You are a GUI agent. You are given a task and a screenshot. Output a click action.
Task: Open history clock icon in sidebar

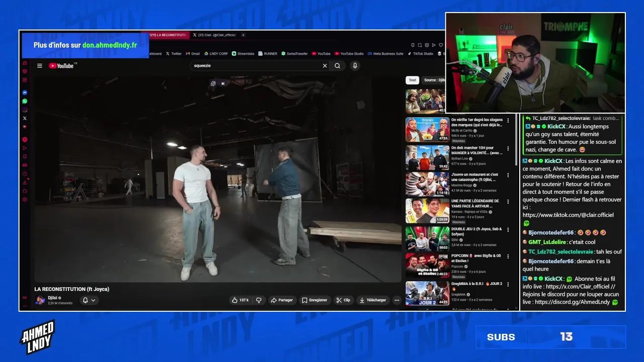point(25,174)
